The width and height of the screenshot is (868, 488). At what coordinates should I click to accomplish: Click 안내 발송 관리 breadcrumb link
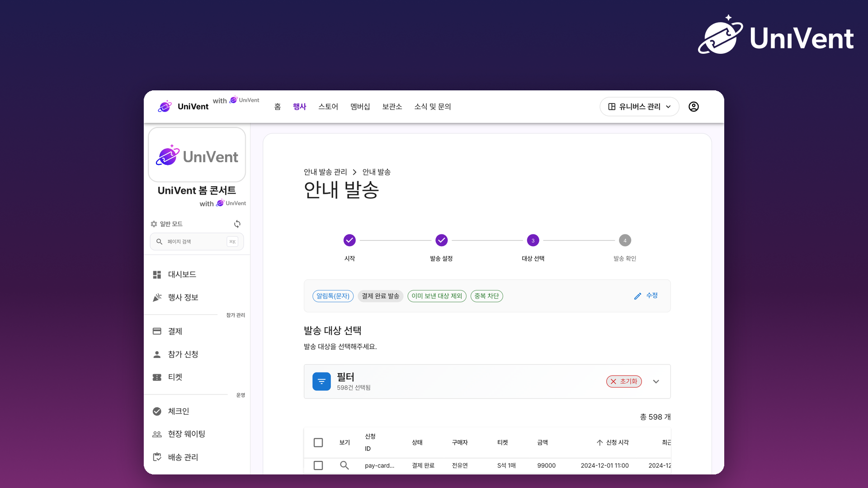325,172
